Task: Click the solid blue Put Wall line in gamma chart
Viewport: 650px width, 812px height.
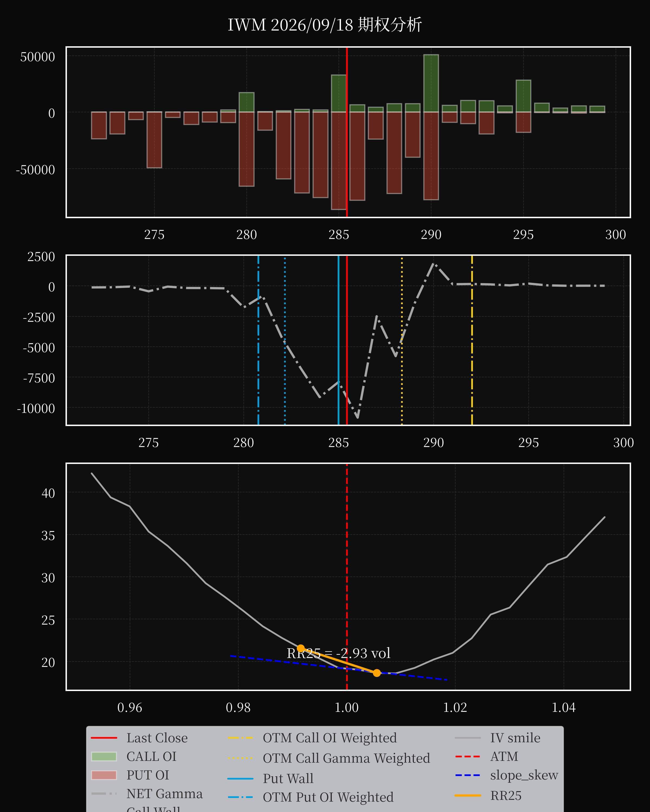Action: pos(338,340)
